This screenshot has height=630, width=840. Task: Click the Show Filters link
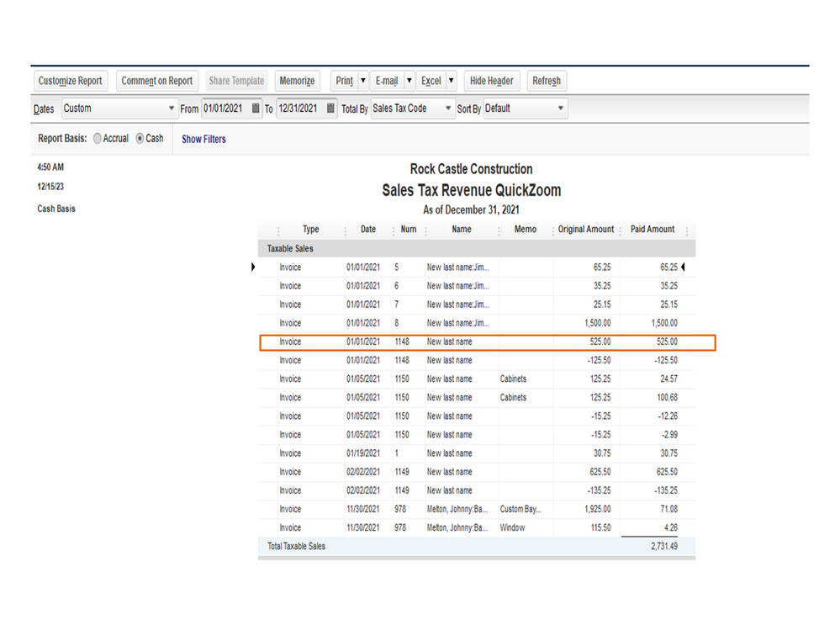coord(203,140)
